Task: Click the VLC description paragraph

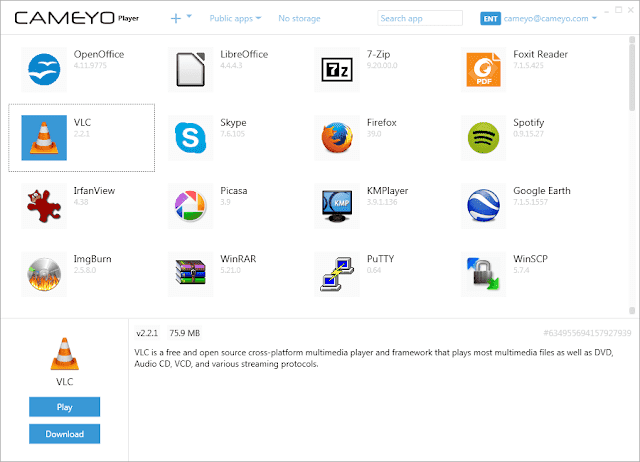Action: pos(374,358)
